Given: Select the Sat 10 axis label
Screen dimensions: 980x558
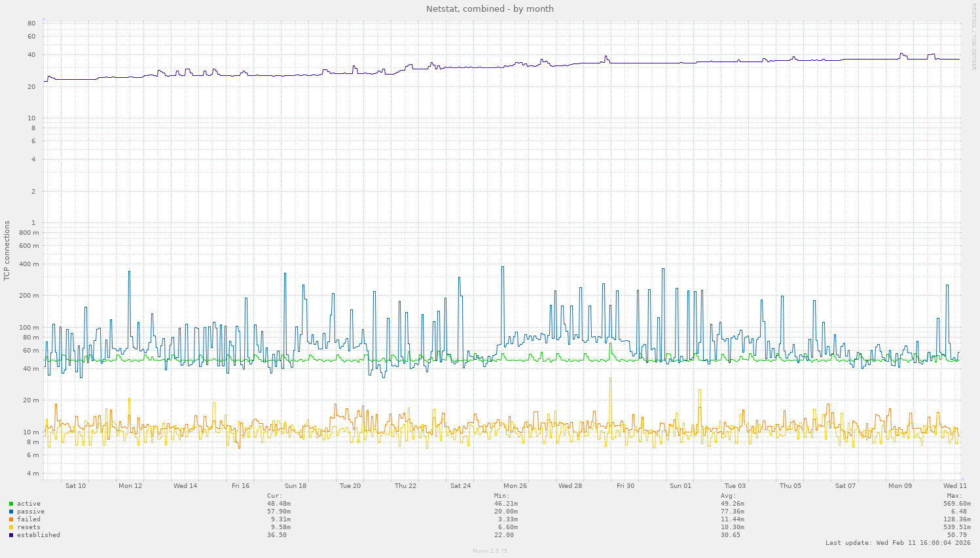Looking at the screenshot, I should point(75,485).
